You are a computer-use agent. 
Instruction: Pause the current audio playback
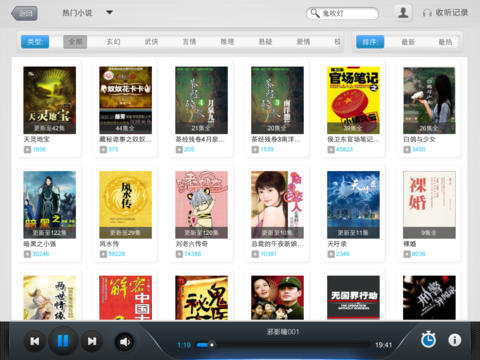63,341
